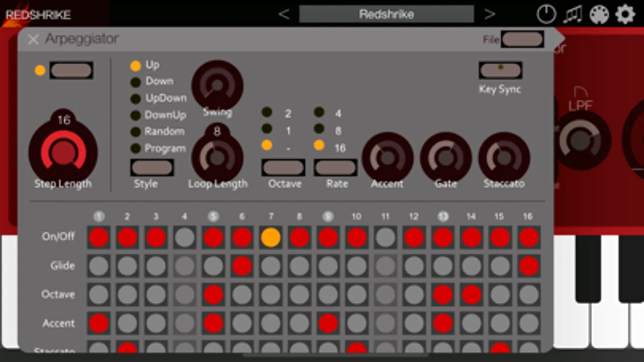The image size is (644, 362).
Task: Click the Octave selector button
Action: (283, 168)
